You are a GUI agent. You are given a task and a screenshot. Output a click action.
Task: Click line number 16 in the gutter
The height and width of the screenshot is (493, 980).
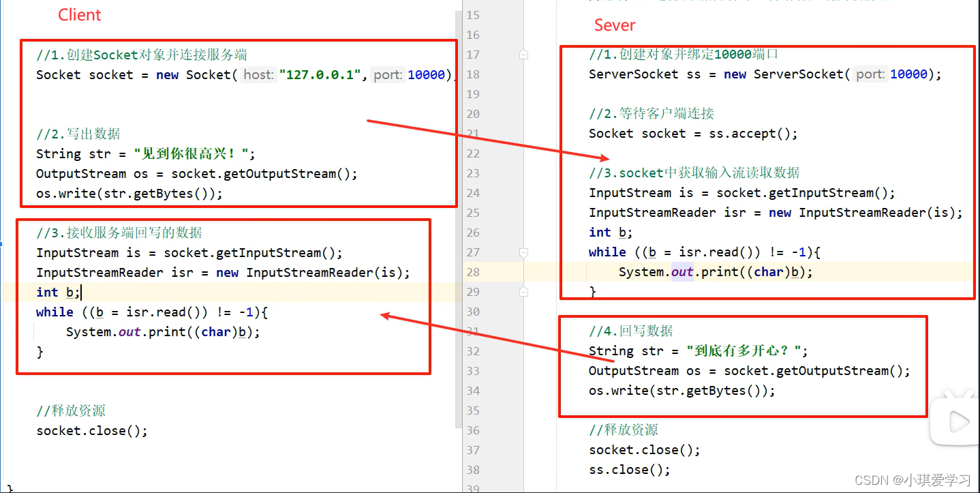[x=473, y=35]
